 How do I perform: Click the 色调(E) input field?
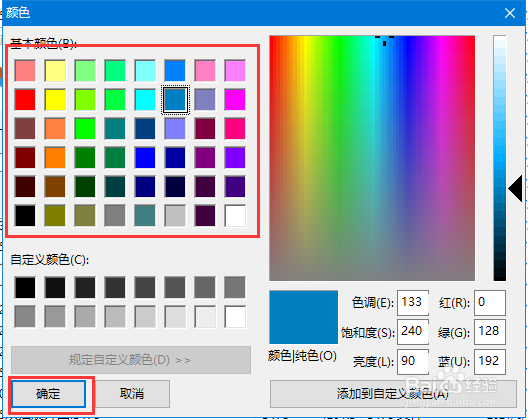pos(413,302)
